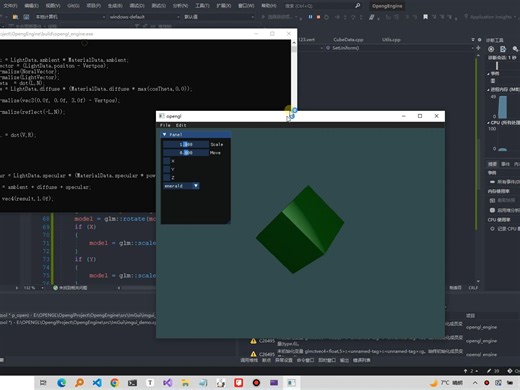The width and height of the screenshot is (520, 390).
Task: Click the first C26495 warning triangle icon
Action: tap(253, 341)
